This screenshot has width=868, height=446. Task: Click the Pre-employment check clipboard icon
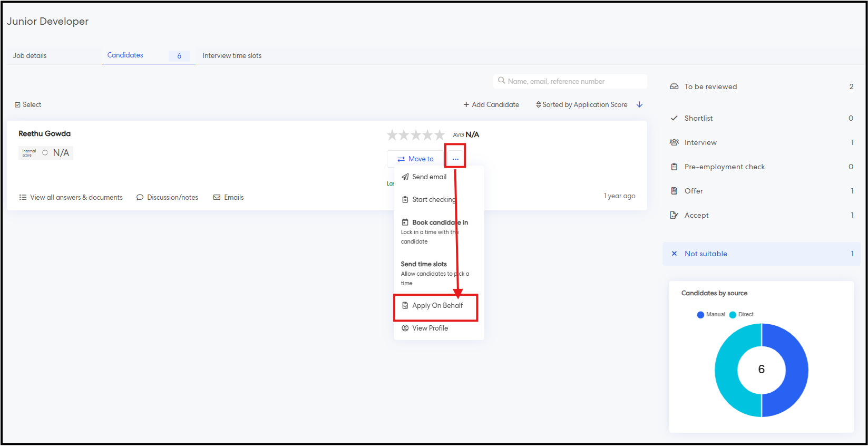(674, 167)
